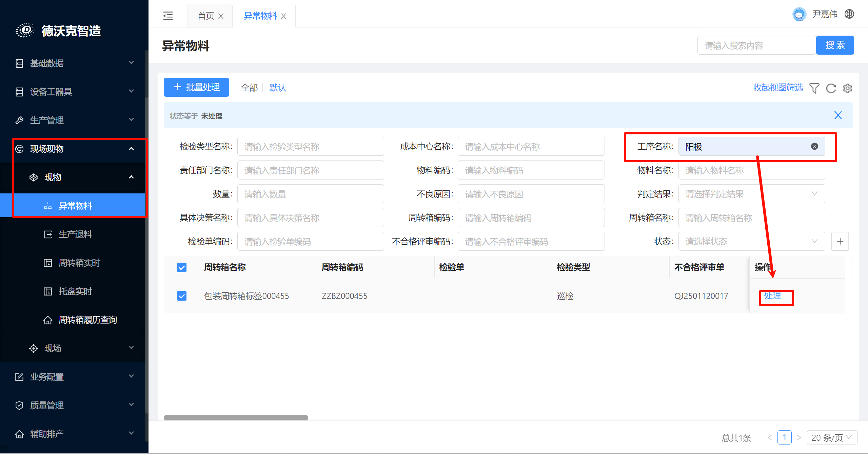
Task: Click the 生产管理 wrench icon
Action: pyautogui.click(x=19, y=120)
